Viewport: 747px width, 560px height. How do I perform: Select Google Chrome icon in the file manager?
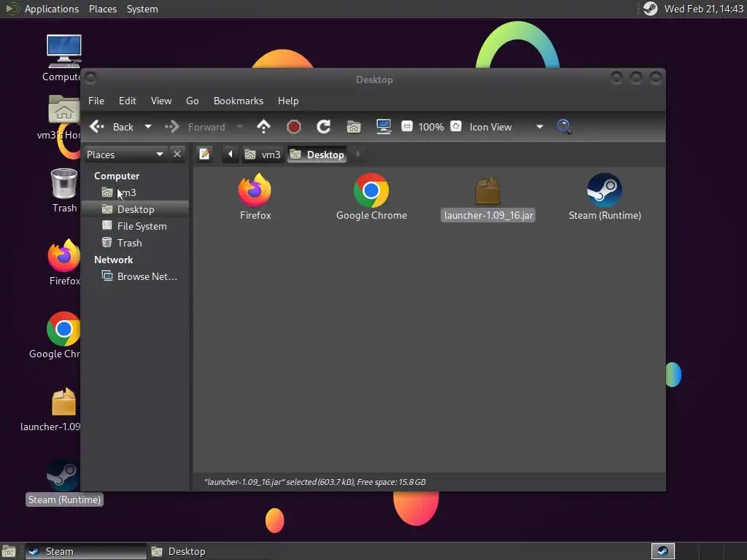click(371, 197)
